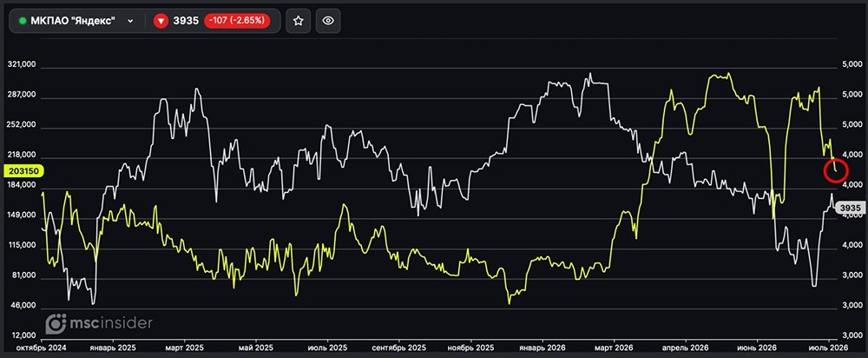Select the -107 (-2.65%) change badge
The image size is (868, 358).
pos(237,21)
